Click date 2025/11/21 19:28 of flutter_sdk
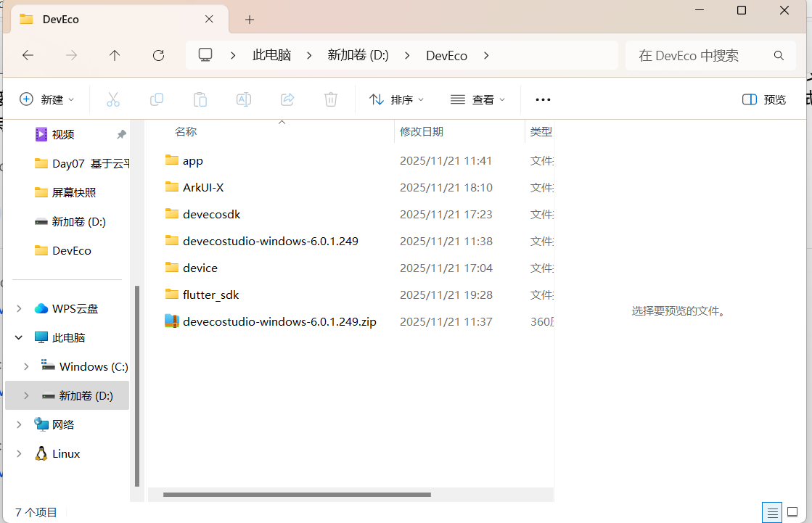812x523 pixels. tap(446, 295)
